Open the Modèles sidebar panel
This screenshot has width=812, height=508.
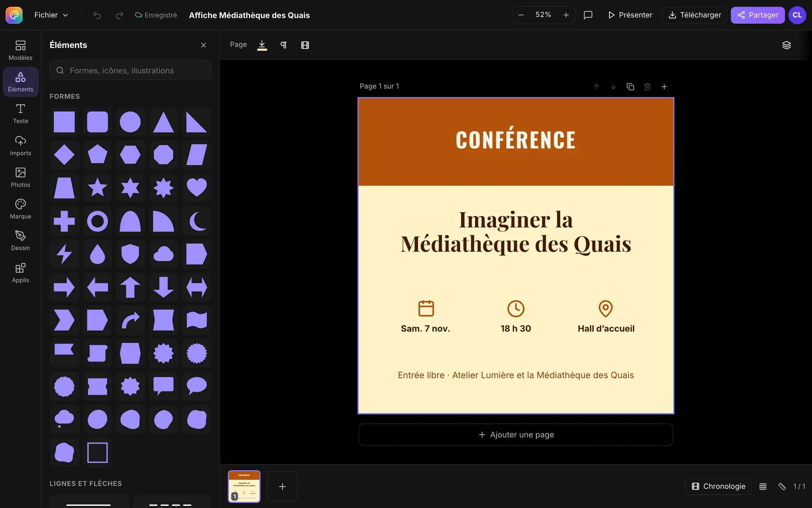pos(20,50)
